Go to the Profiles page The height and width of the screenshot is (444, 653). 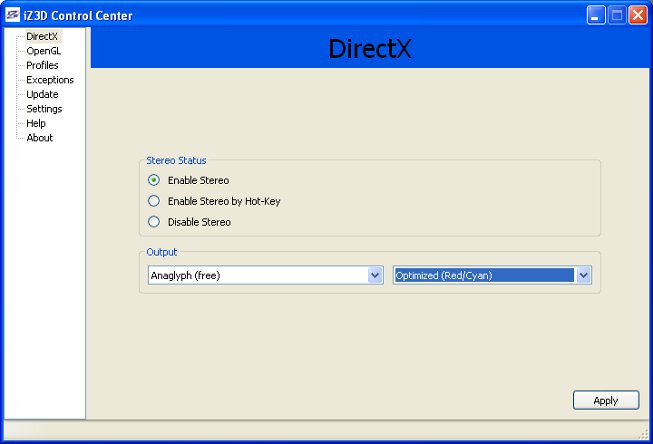[42, 65]
